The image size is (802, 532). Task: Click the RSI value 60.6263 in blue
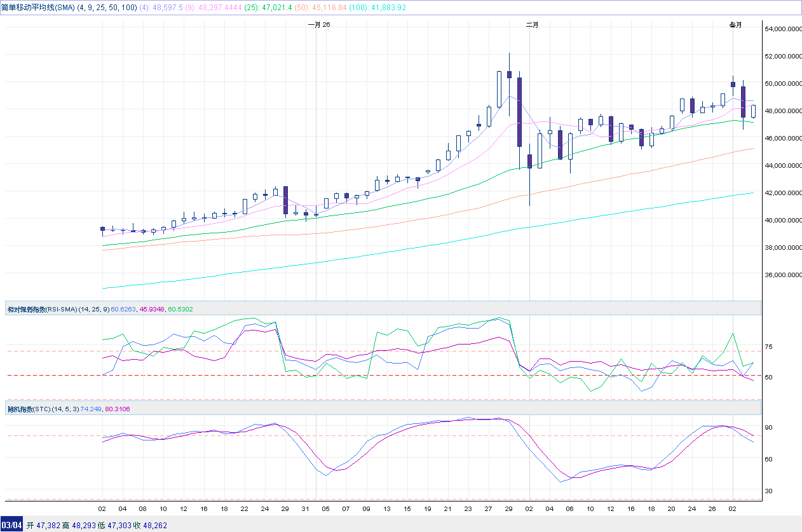tap(123, 309)
